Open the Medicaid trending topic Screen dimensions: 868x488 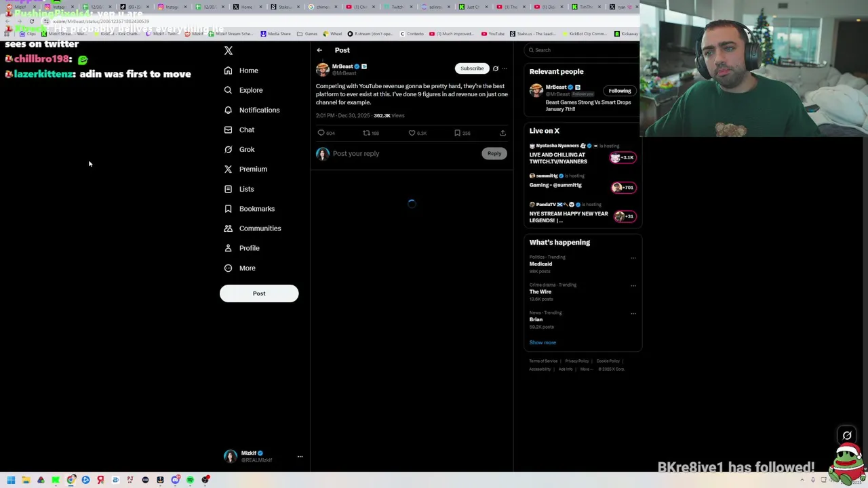click(540, 264)
